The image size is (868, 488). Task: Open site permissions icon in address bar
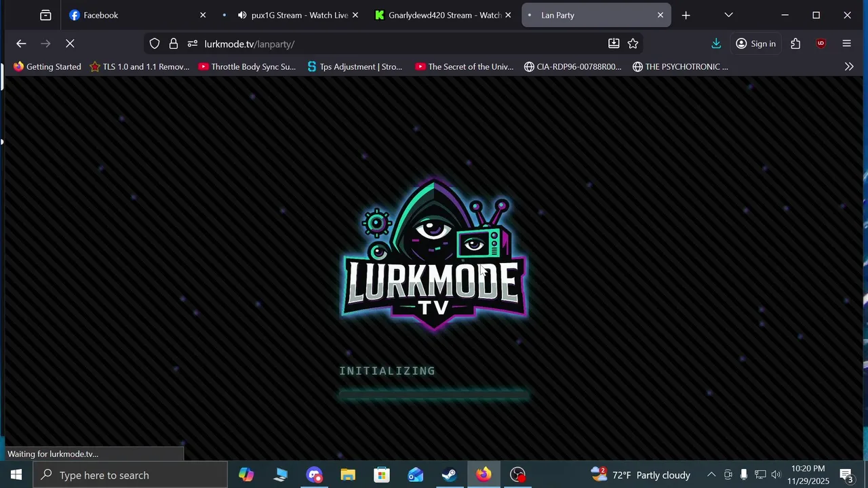(x=193, y=43)
